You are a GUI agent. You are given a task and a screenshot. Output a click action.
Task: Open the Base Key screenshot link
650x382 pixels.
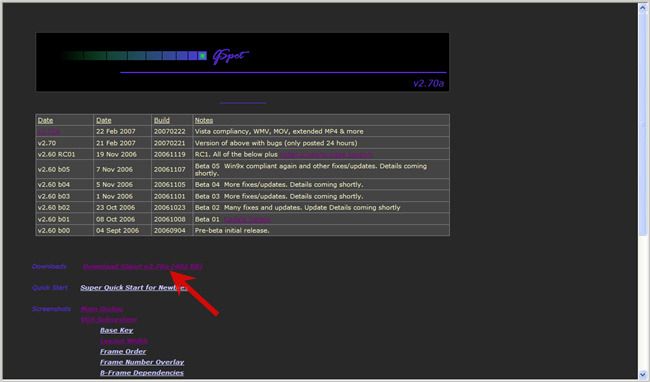(x=116, y=330)
